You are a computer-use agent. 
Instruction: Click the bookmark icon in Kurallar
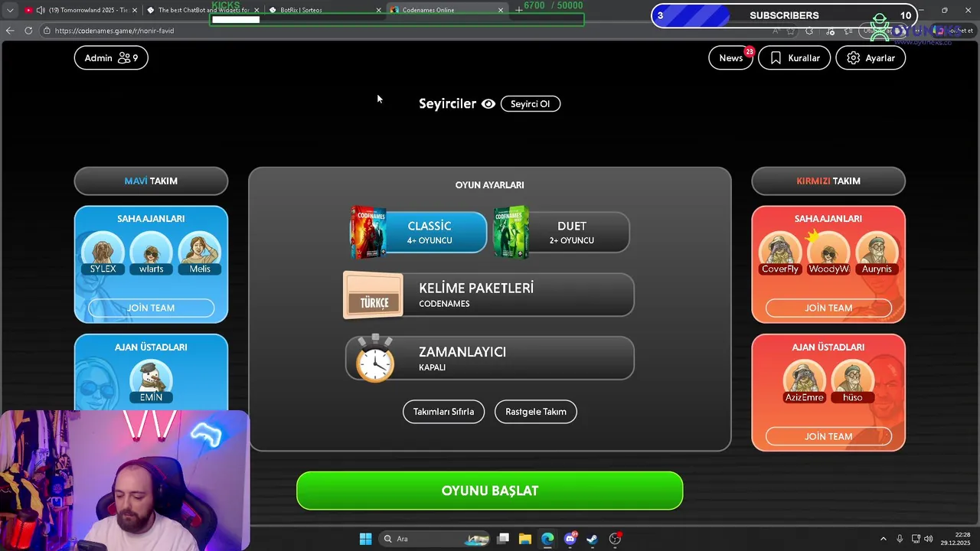pos(776,58)
